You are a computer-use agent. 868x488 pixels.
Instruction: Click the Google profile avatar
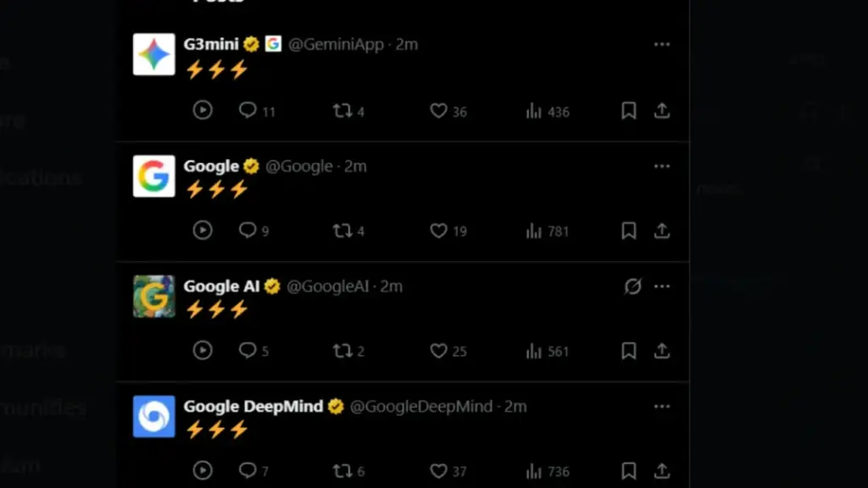tap(154, 176)
